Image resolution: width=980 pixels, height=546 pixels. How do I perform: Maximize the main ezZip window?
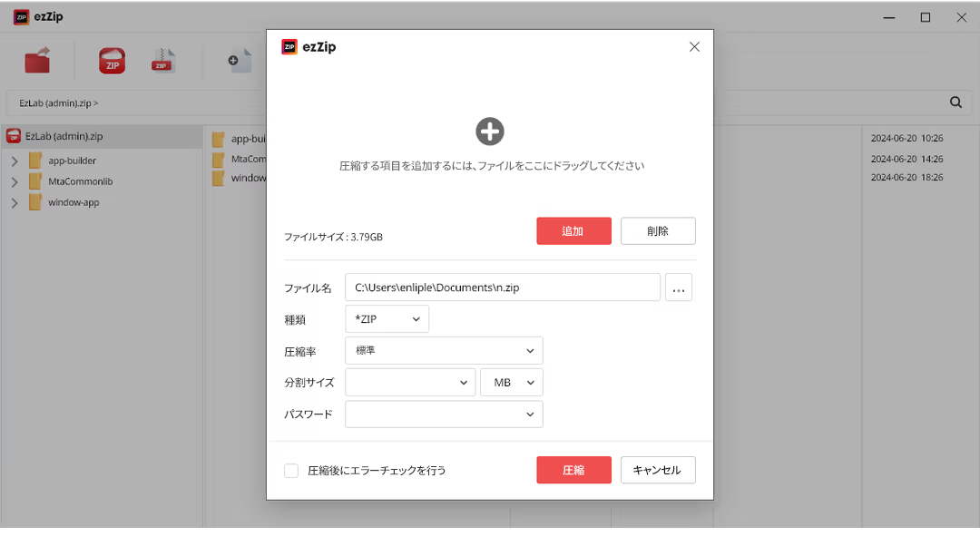point(926,17)
